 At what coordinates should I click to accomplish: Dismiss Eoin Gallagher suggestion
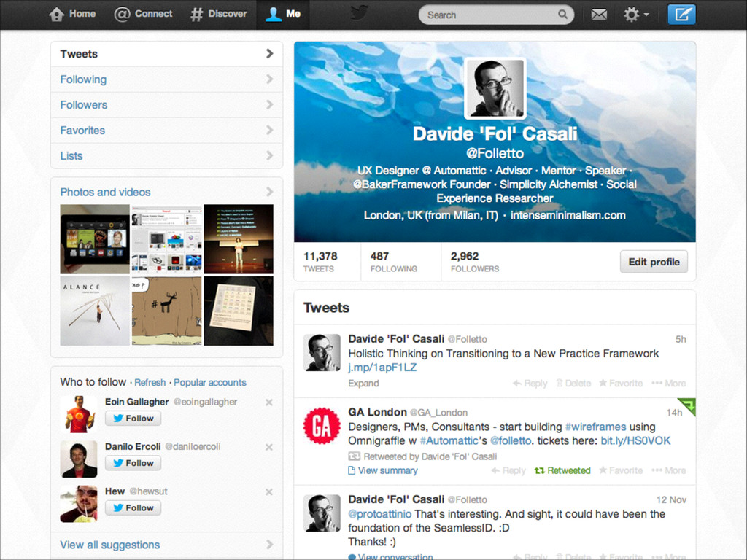[x=269, y=402]
